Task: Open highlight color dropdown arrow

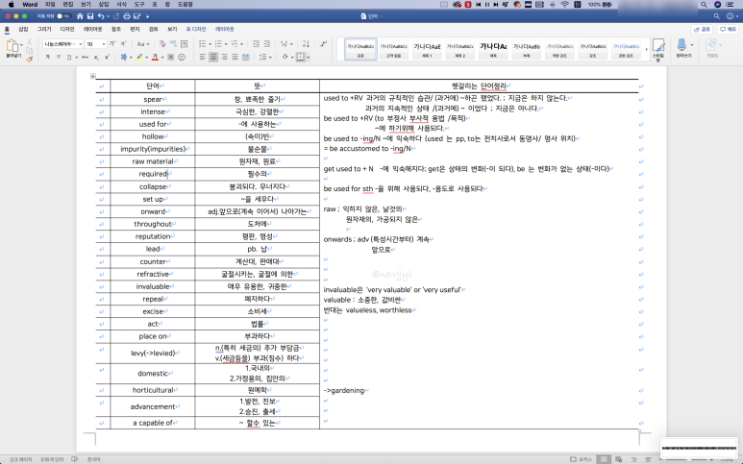Action: [x=146, y=57]
